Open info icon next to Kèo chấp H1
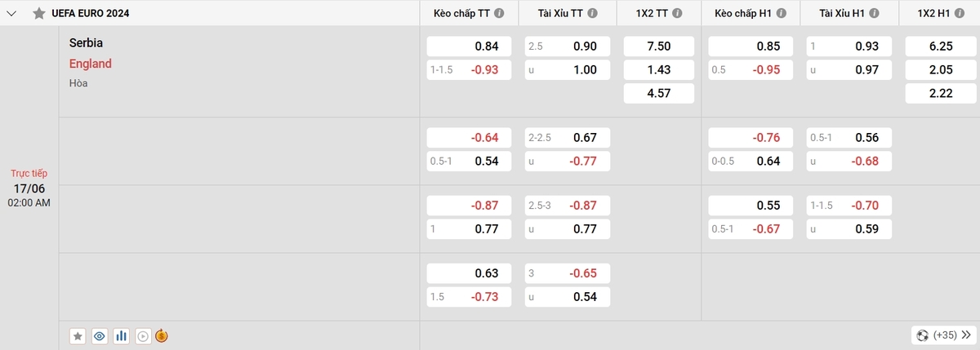The width and height of the screenshot is (980, 350). coord(780,13)
